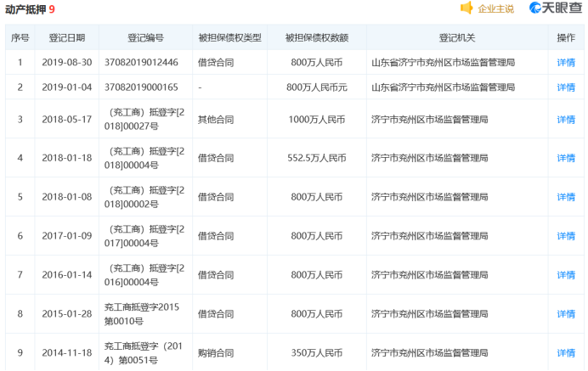Open 详情 for registration 37082019000165

click(565, 87)
